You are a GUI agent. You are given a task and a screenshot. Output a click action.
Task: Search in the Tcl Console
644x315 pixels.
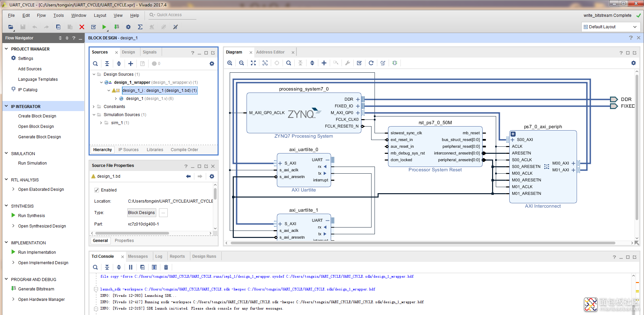tap(95, 267)
